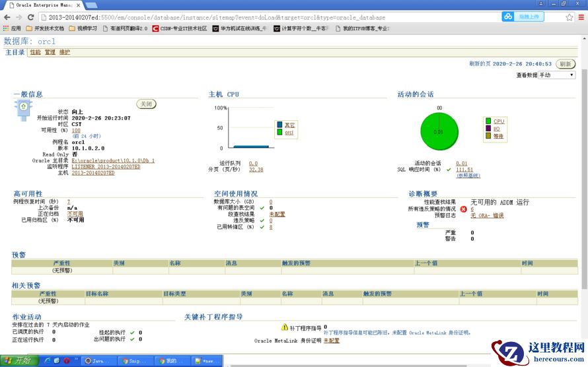Click the red error icon beside policy violations
Screen dimensions: 588x367
point(464,209)
